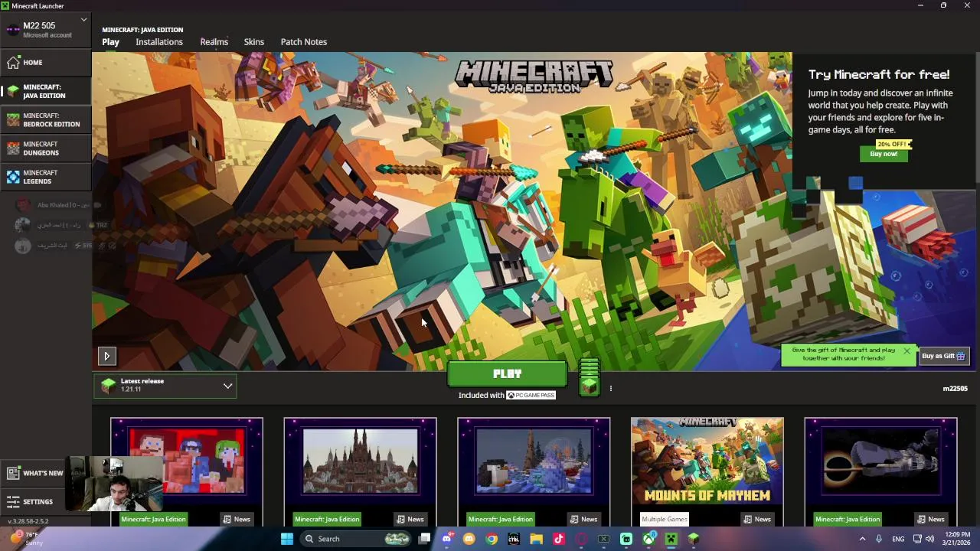The height and width of the screenshot is (551, 980).
Task: Open the Latest release version dropdown
Action: tap(165, 386)
